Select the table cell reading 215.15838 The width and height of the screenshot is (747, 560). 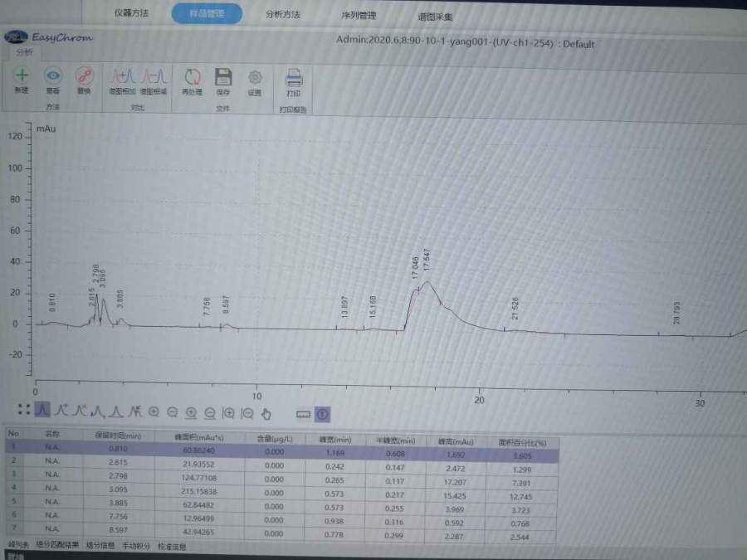(199, 491)
